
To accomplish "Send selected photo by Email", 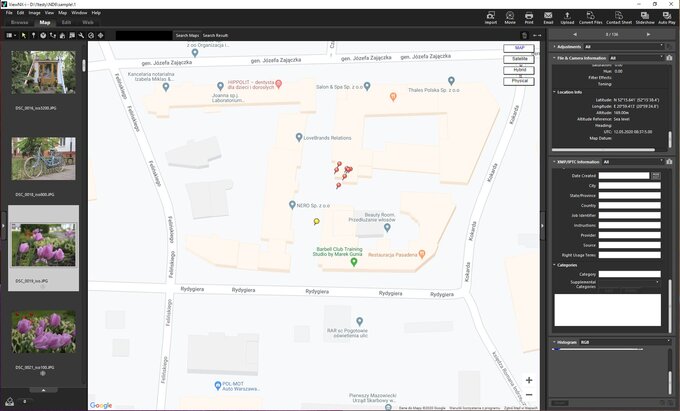I will pyautogui.click(x=548, y=18).
